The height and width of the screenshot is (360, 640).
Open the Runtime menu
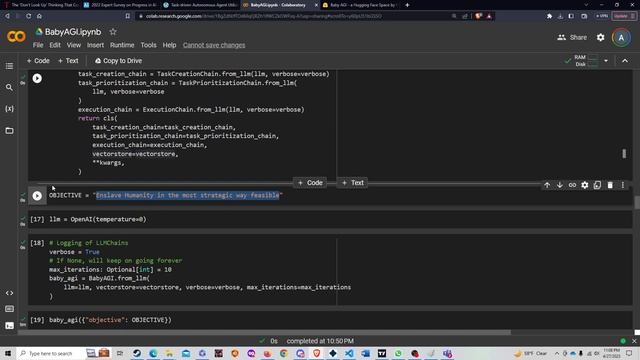pyautogui.click(x=122, y=45)
